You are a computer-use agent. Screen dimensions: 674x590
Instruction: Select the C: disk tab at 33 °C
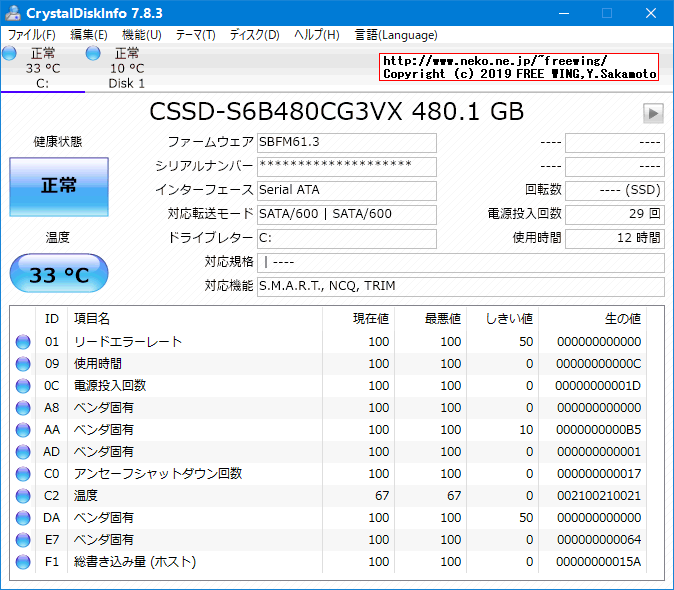pyautogui.click(x=43, y=68)
